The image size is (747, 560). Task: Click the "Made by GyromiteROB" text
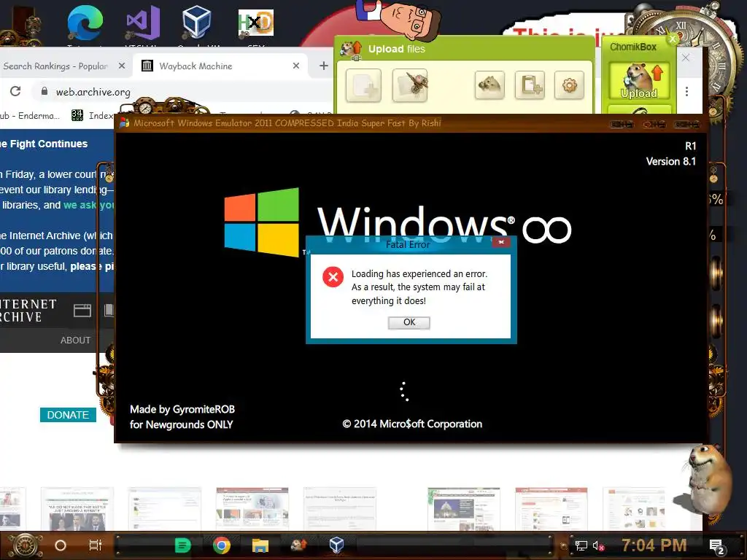(182, 410)
